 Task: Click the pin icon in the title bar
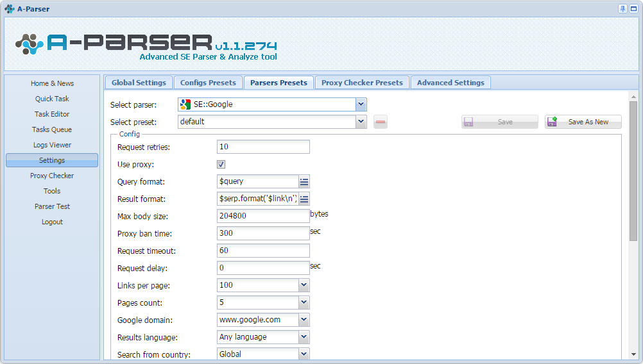(x=622, y=8)
